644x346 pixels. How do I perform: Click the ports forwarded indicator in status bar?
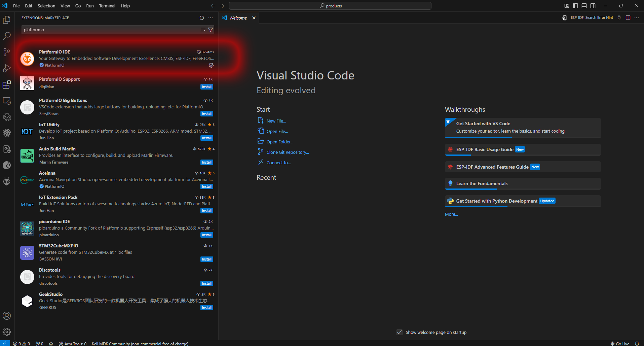(39, 344)
